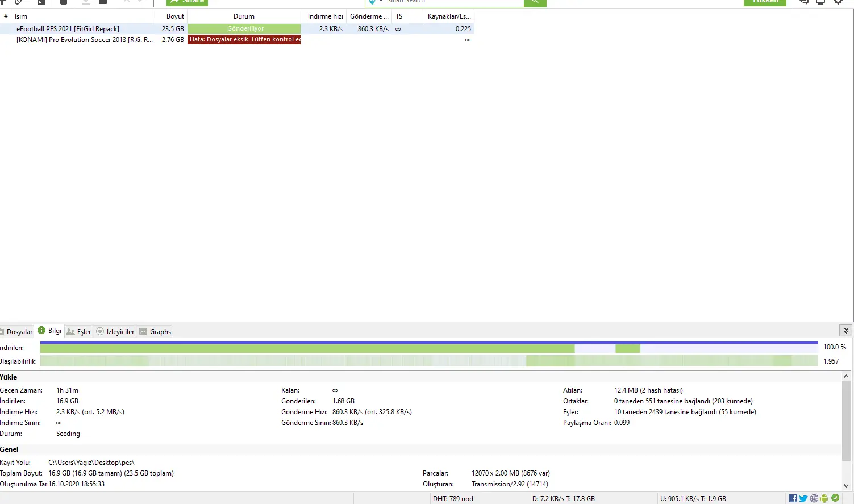Sort by Gönderme column header
This screenshot has width=854, height=504.
click(369, 16)
